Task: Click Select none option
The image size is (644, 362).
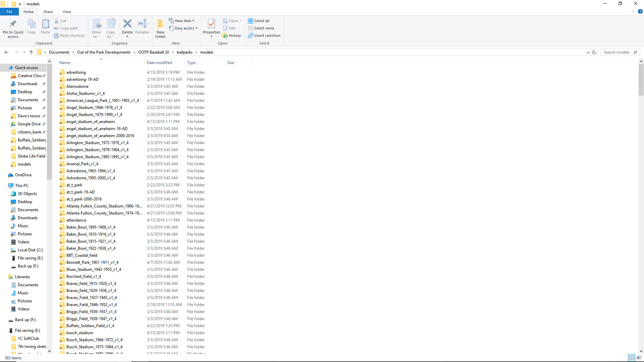Action: pyautogui.click(x=261, y=28)
